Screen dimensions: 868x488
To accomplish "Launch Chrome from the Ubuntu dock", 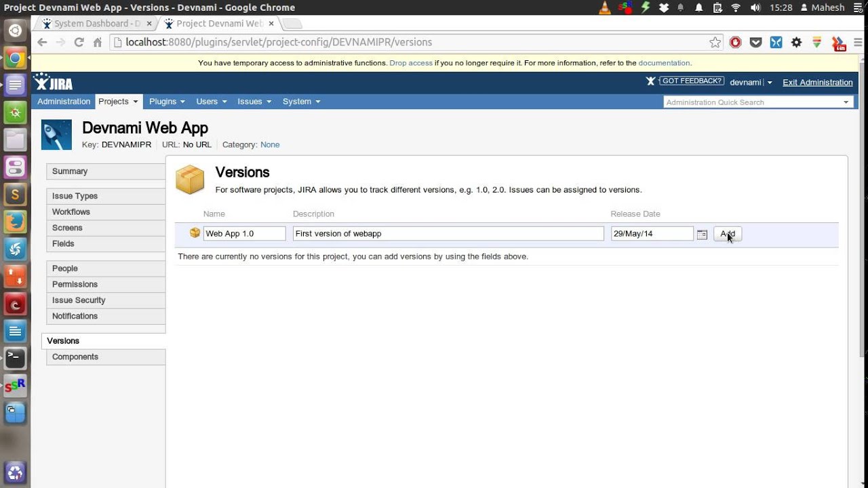I will pyautogui.click(x=15, y=58).
